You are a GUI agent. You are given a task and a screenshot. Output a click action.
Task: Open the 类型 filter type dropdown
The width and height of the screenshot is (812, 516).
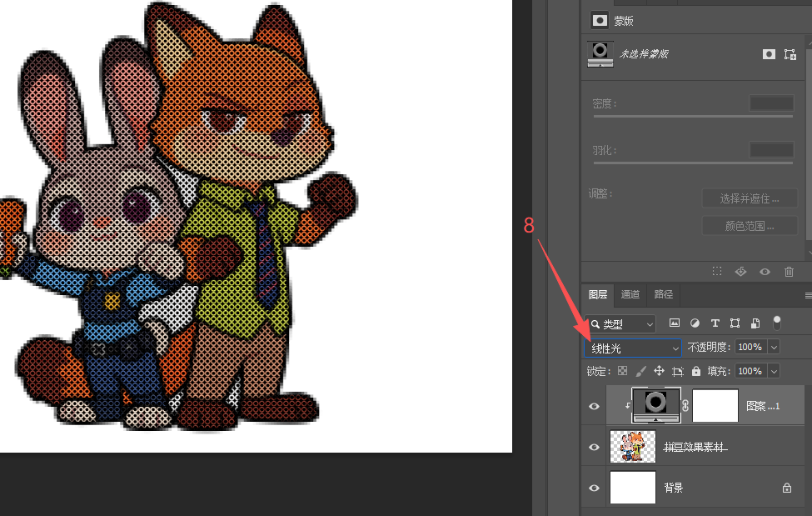tap(620, 324)
